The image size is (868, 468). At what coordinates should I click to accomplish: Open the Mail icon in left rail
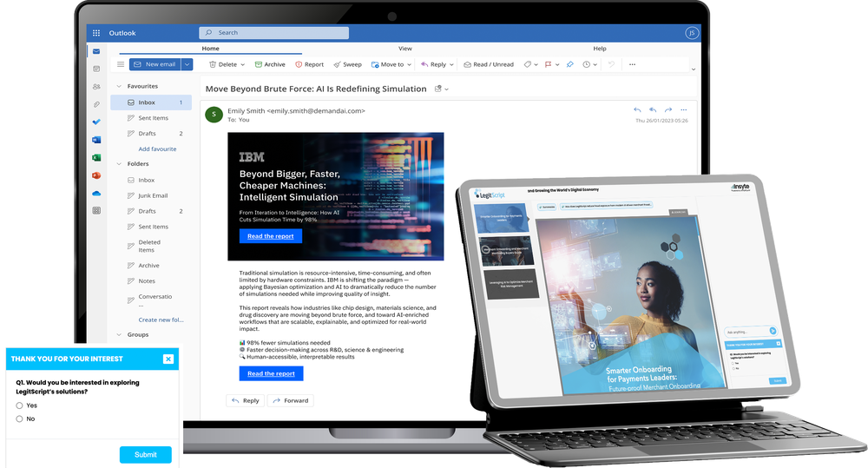(96, 51)
